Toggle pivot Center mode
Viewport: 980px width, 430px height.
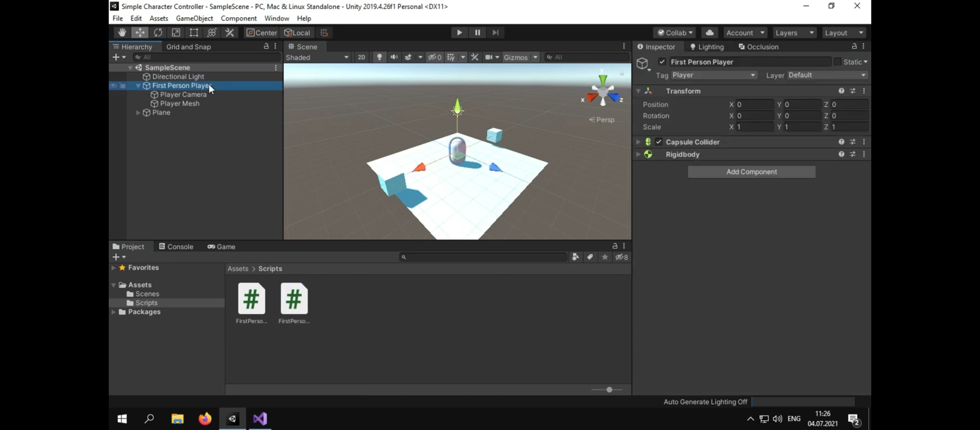coord(261,33)
